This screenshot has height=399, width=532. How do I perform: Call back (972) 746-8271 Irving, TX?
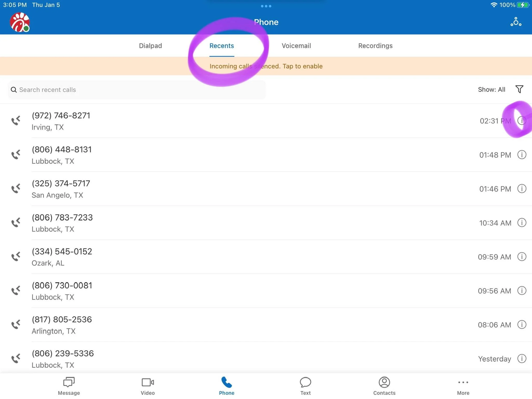61,121
